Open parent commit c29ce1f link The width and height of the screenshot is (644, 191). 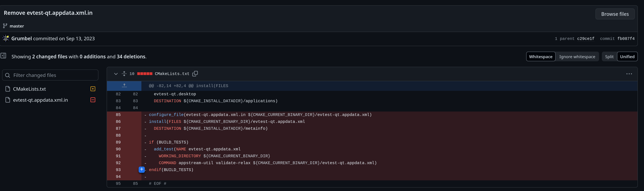[x=586, y=39]
